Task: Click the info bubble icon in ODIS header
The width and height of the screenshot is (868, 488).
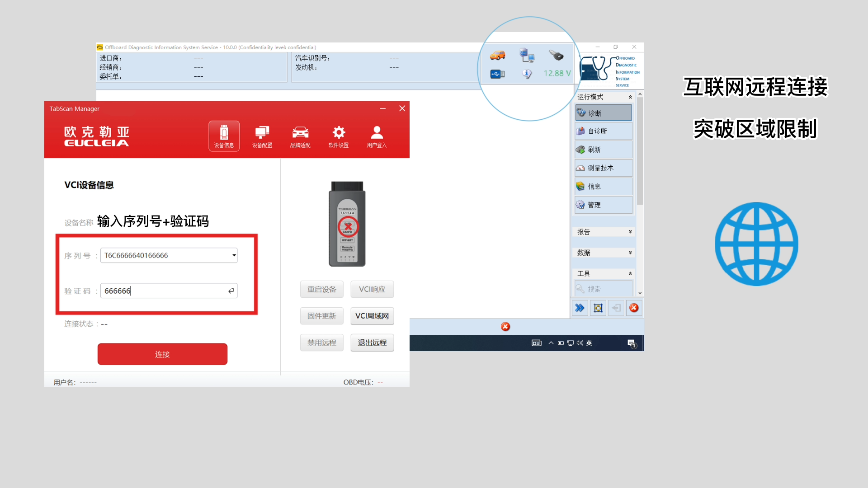Action: pos(527,73)
